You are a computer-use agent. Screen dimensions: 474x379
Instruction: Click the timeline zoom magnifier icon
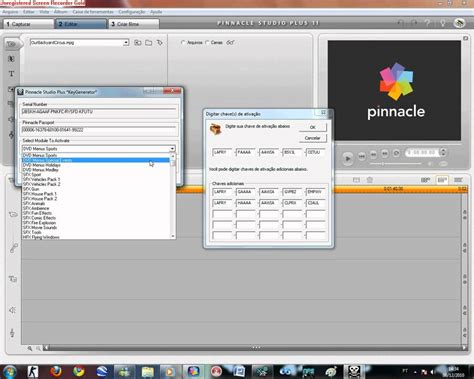(30, 348)
